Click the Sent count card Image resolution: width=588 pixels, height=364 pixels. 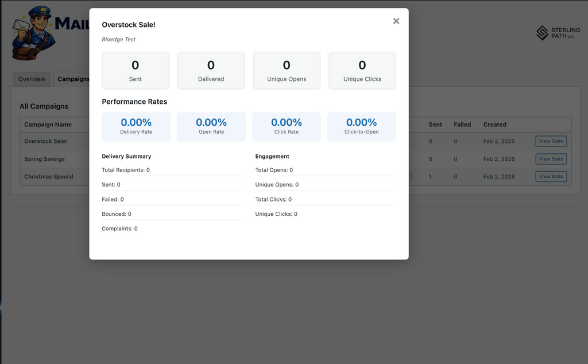point(136,71)
